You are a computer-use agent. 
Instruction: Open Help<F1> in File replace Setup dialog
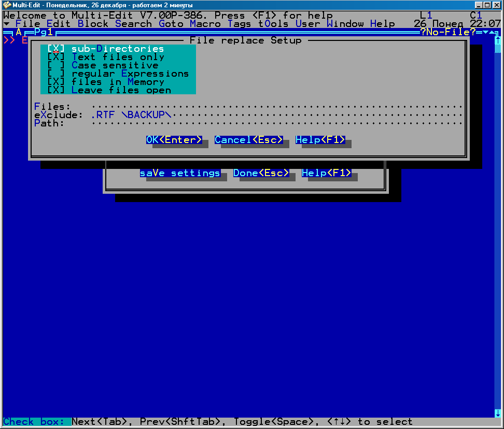coord(320,140)
